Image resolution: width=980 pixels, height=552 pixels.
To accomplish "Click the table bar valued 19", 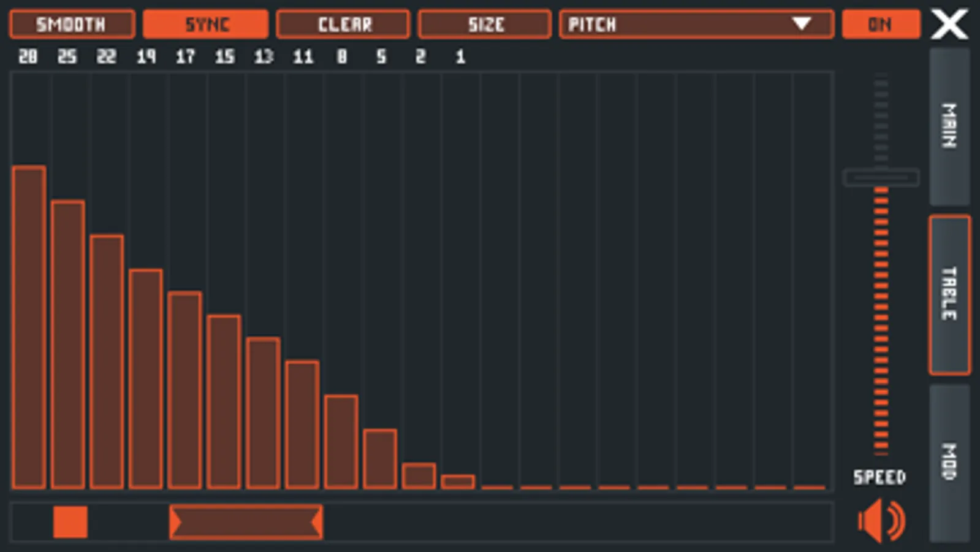I will [x=146, y=378].
